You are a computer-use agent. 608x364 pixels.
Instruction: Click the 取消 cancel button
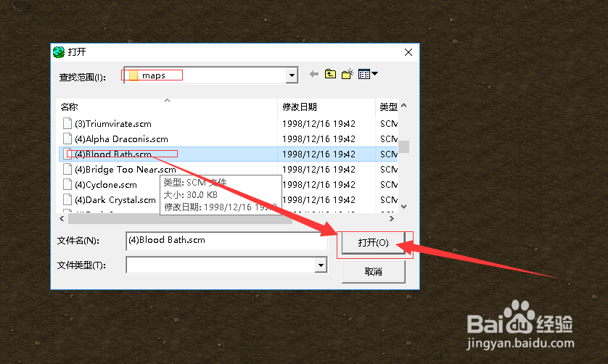pos(374,271)
